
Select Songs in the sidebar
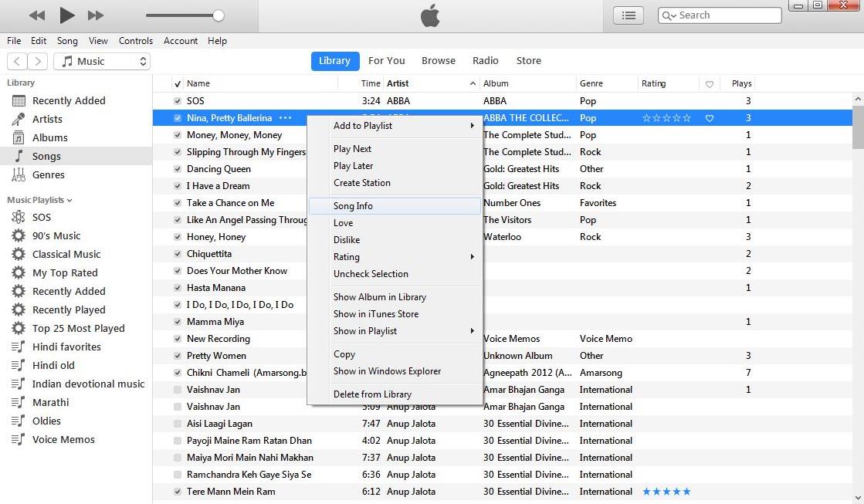click(76, 157)
